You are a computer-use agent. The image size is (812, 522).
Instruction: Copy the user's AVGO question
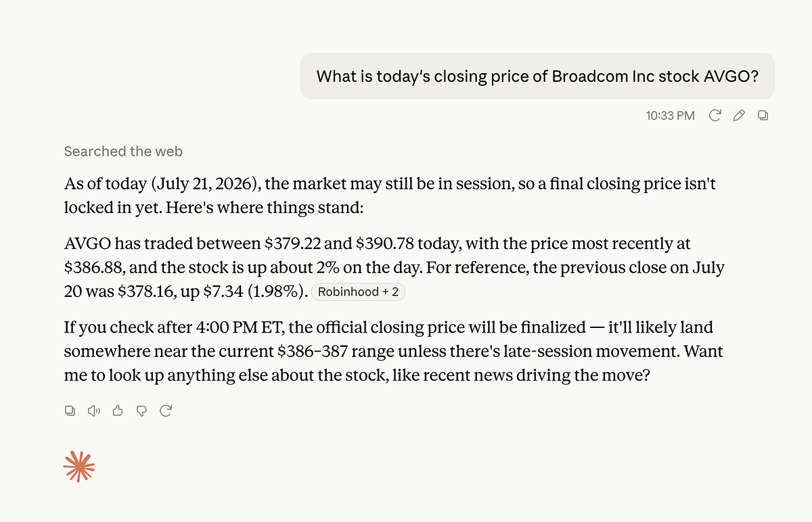coord(763,116)
